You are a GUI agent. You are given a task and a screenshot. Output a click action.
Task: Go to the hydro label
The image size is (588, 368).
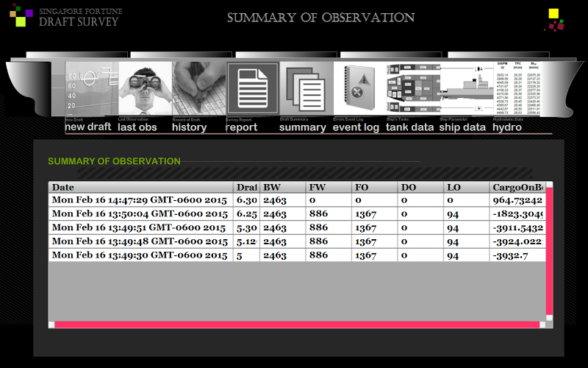[x=507, y=127]
